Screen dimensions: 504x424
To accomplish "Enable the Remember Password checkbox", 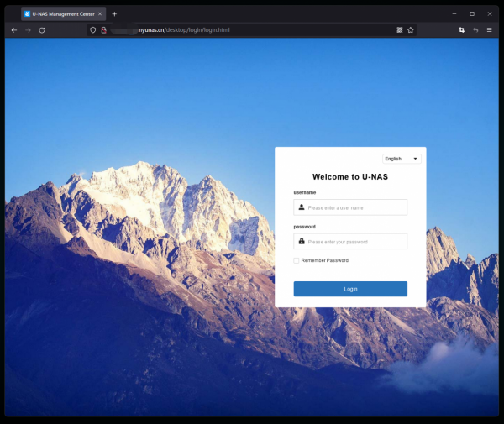I will pos(296,260).
